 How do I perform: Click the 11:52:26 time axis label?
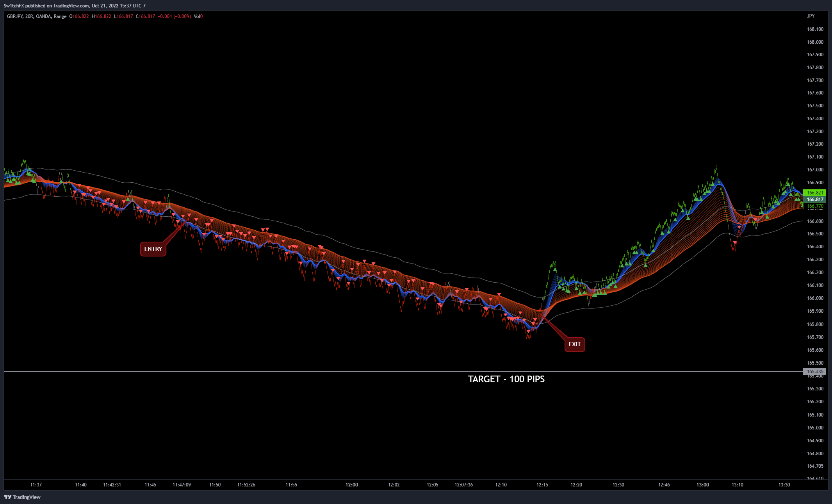[246, 485]
